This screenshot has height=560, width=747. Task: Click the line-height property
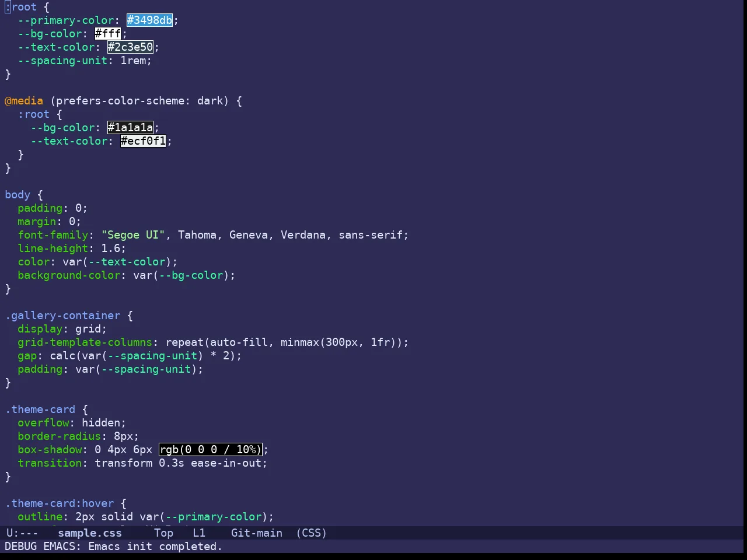coord(53,249)
